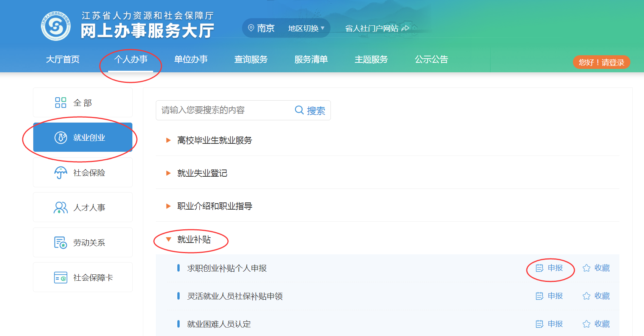Screen dimensions: 644x336
Task: Click the 社会保障卡 card icon
Action: pyautogui.click(x=61, y=278)
